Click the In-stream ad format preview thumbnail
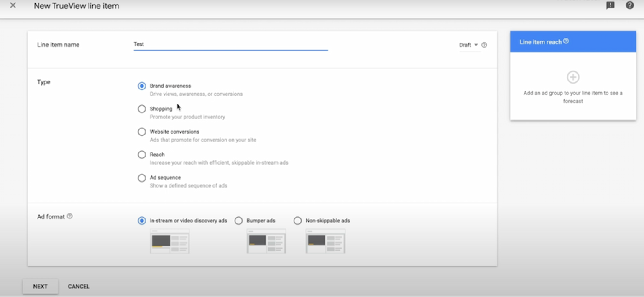This screenshot has width=644, height=297. [170, 241]
